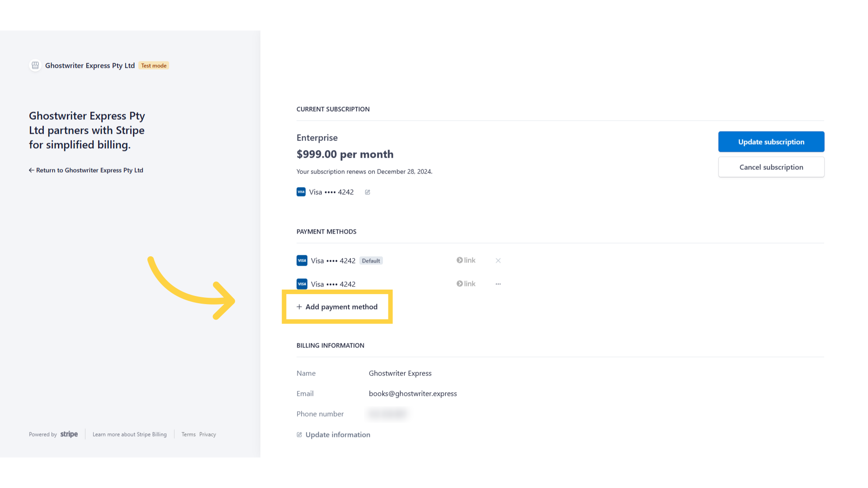The image size is (868, 488).
Task: Click the Visa logo under the Enterprise subscription
Action: coord(301,192)
